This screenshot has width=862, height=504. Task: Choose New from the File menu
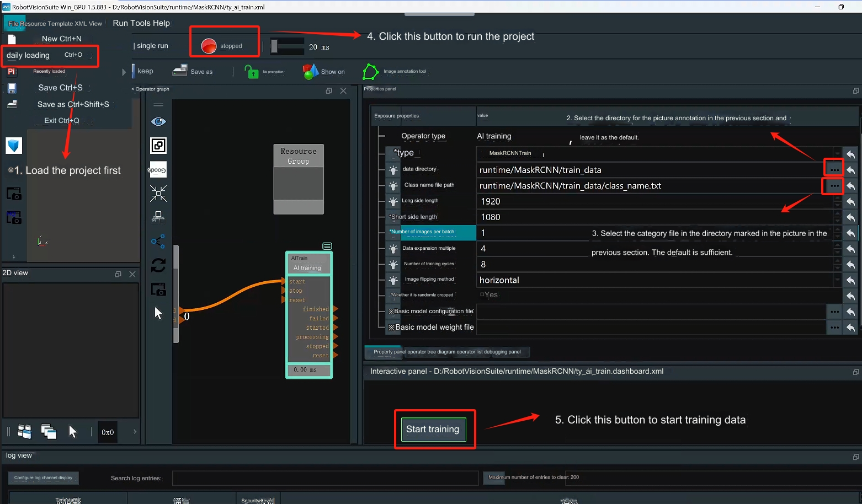click(x=61, y=39)
